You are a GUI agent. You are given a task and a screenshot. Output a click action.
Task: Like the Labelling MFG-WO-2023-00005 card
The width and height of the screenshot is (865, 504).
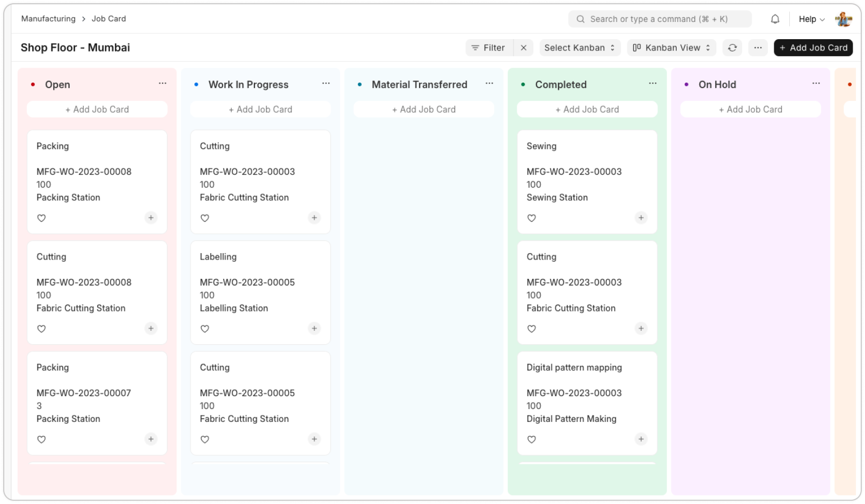pyautogui.click(x=205, y=329)
